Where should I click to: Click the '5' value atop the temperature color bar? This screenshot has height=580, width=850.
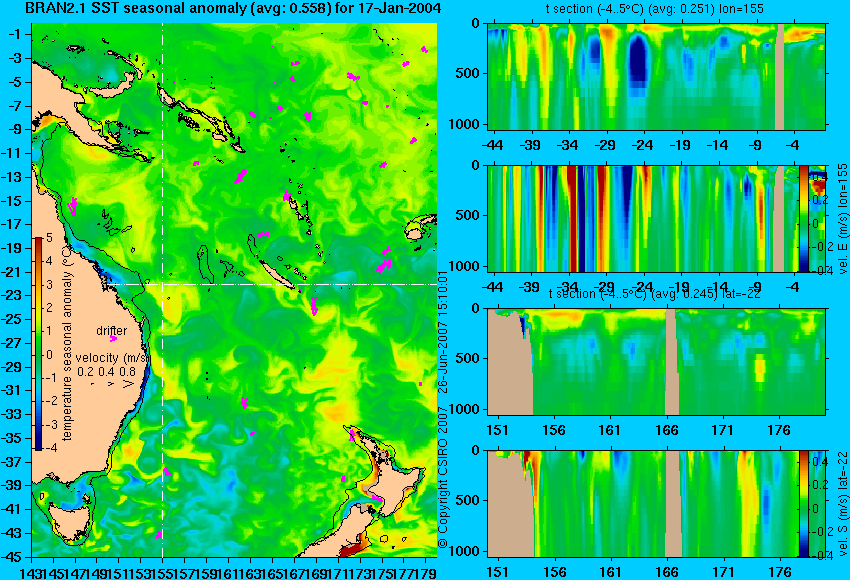[x=49, y=237]
